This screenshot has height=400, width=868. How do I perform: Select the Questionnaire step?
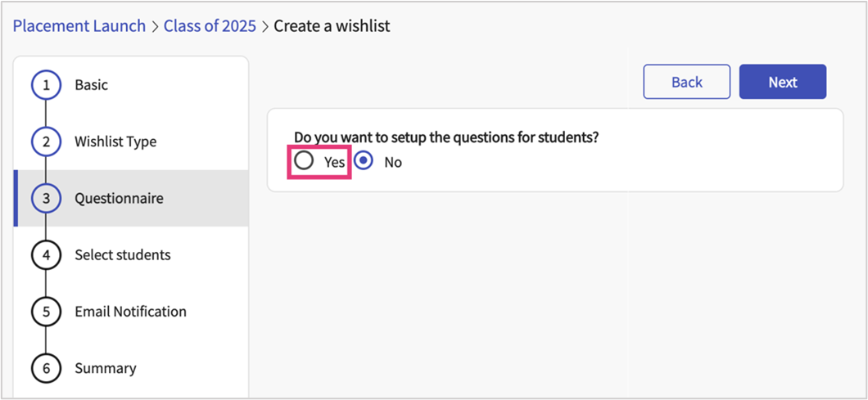click(x=119, y=198)
